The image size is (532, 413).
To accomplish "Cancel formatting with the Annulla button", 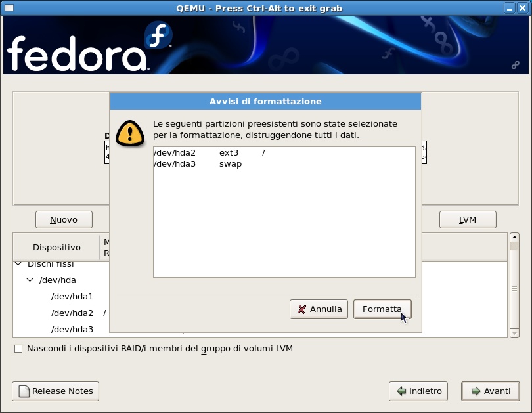I will tap(319, 309).
